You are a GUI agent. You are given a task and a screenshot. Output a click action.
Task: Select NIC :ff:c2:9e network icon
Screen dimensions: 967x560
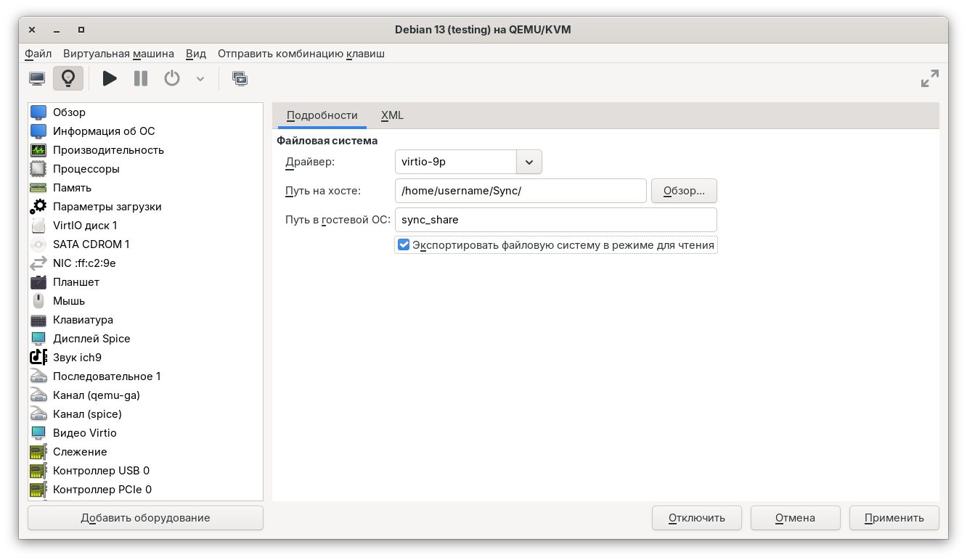pos(38,263)
